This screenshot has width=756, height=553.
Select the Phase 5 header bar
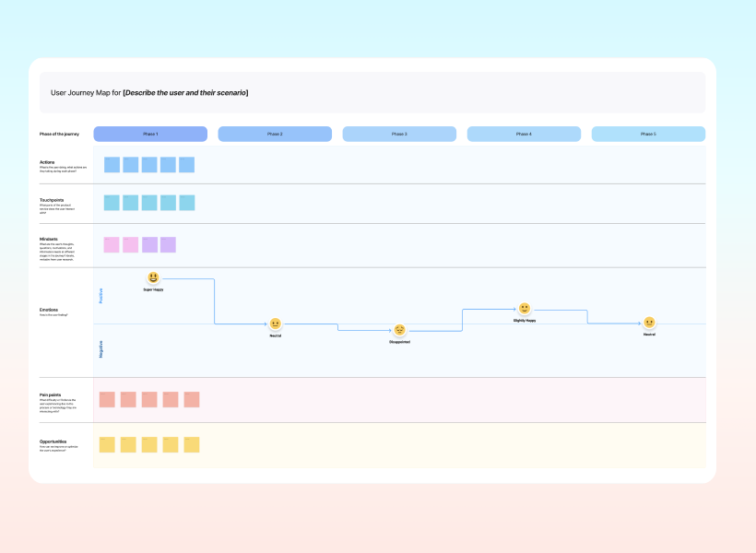coord(648,134)
